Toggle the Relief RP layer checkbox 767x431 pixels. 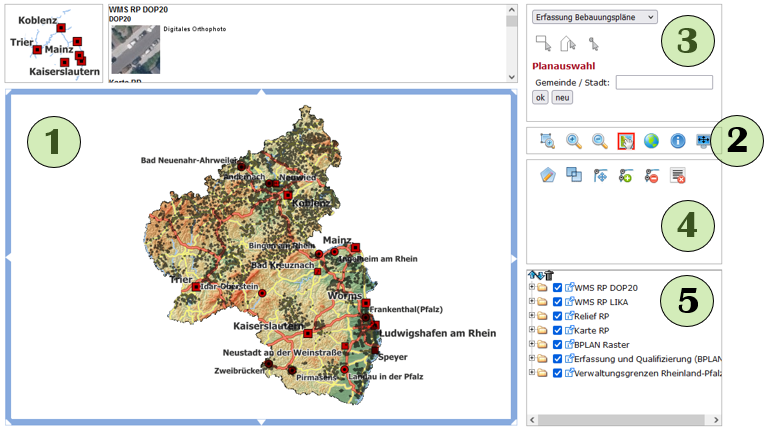(558, 316)
